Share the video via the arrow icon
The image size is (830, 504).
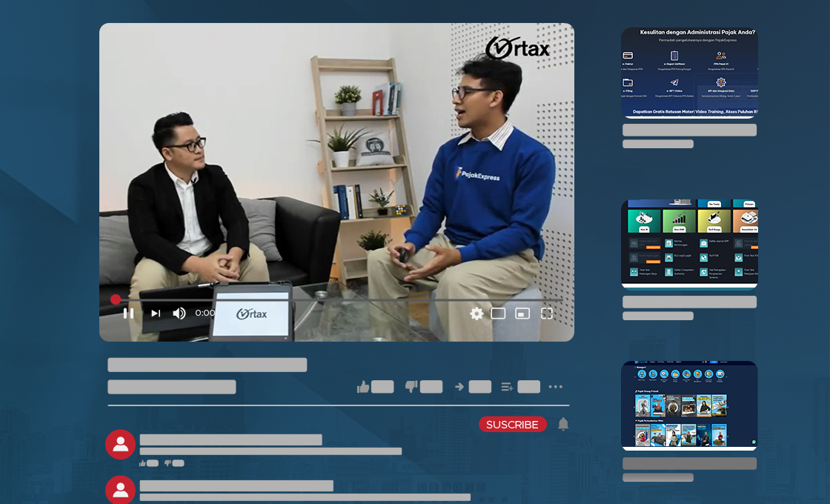(459, 386)
